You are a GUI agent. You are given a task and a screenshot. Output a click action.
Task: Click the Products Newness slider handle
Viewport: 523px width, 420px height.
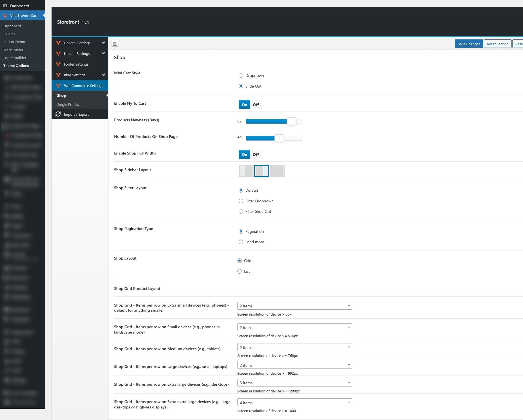pos(291,121)
